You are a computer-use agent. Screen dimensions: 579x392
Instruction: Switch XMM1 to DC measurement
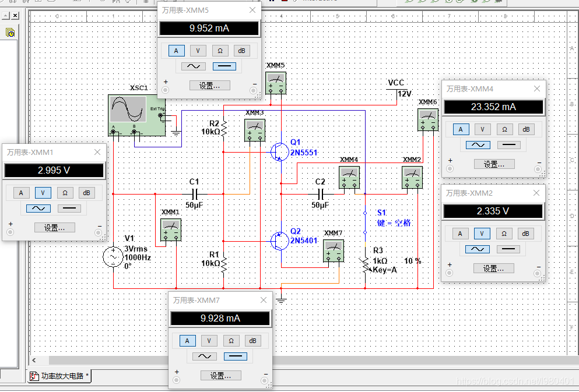[x=69, y=209]
